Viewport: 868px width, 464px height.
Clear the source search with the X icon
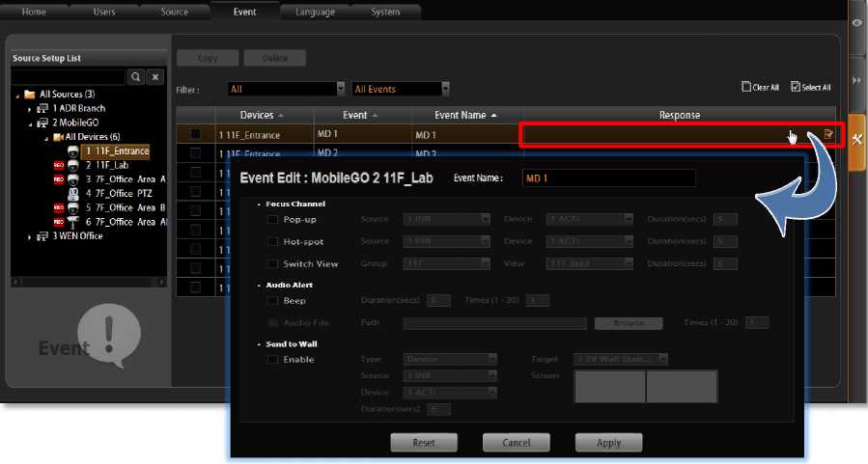pyautogui.click(x=155, y=76)
